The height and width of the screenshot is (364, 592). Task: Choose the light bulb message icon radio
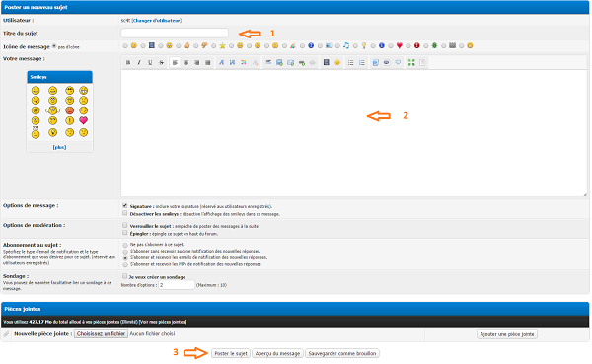pyautogui.click(x=355, y=46)
